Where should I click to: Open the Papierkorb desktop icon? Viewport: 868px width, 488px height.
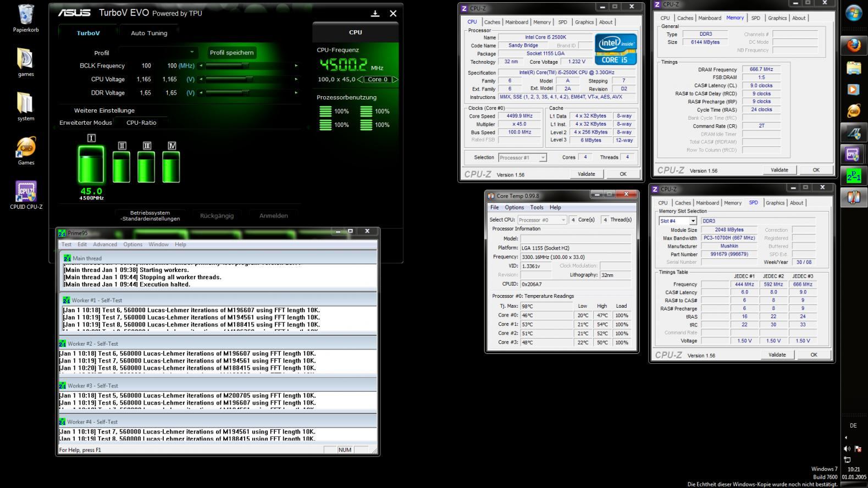coord(26,18)
